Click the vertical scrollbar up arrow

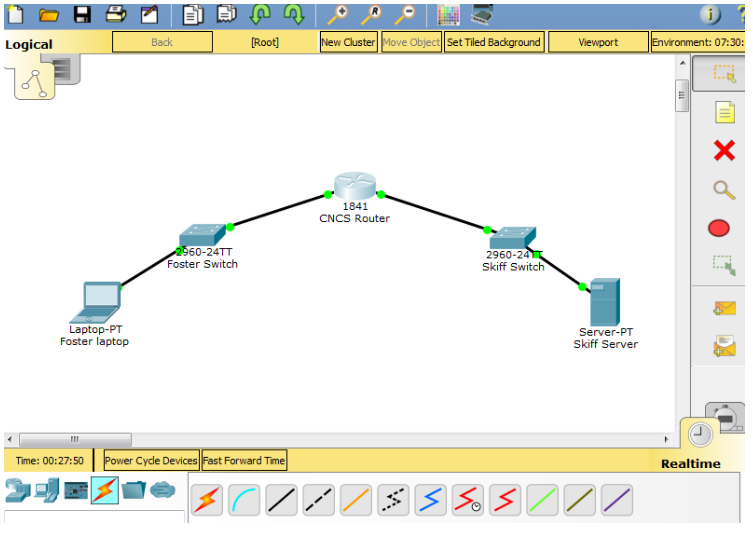(682, 63)
